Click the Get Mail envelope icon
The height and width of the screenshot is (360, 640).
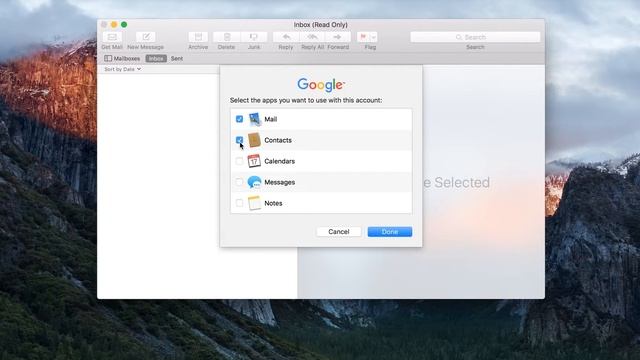tap(112, 37)
